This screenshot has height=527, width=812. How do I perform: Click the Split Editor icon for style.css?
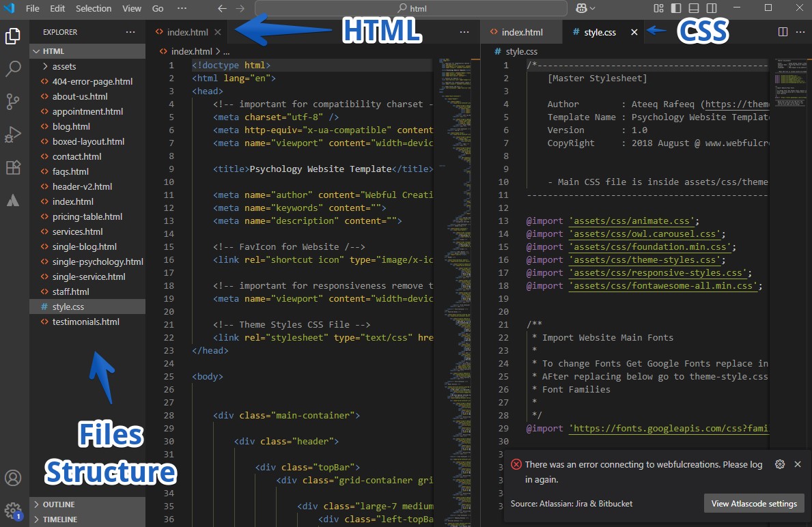coord(781,31)
